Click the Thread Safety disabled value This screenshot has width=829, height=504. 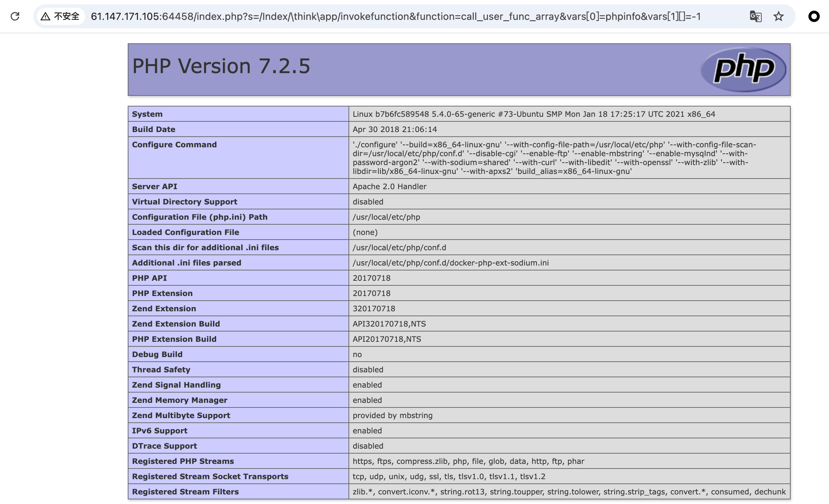(368, 369)
